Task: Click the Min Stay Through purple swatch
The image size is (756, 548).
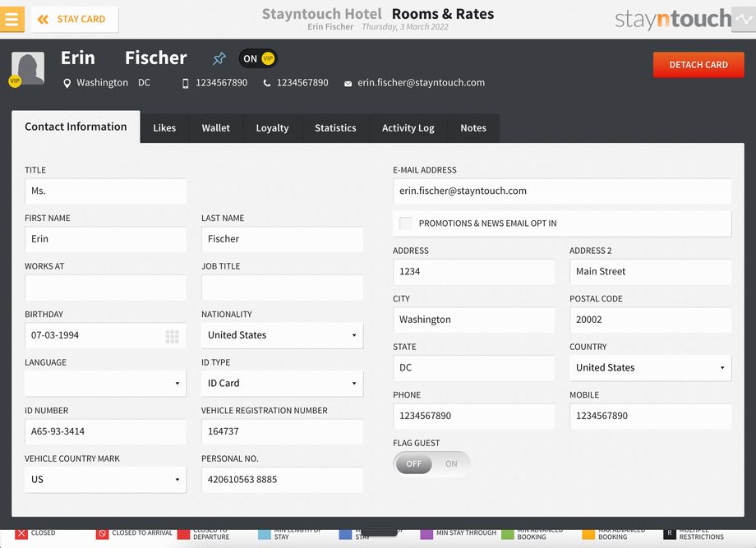Action: (426, 533)
